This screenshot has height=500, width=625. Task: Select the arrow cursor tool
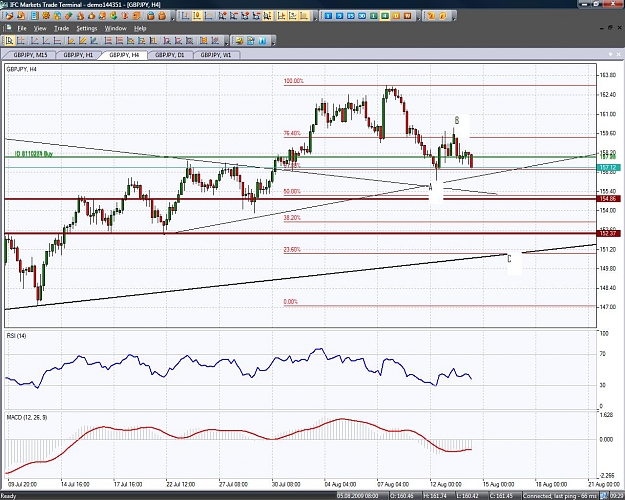tap(9, 40)
